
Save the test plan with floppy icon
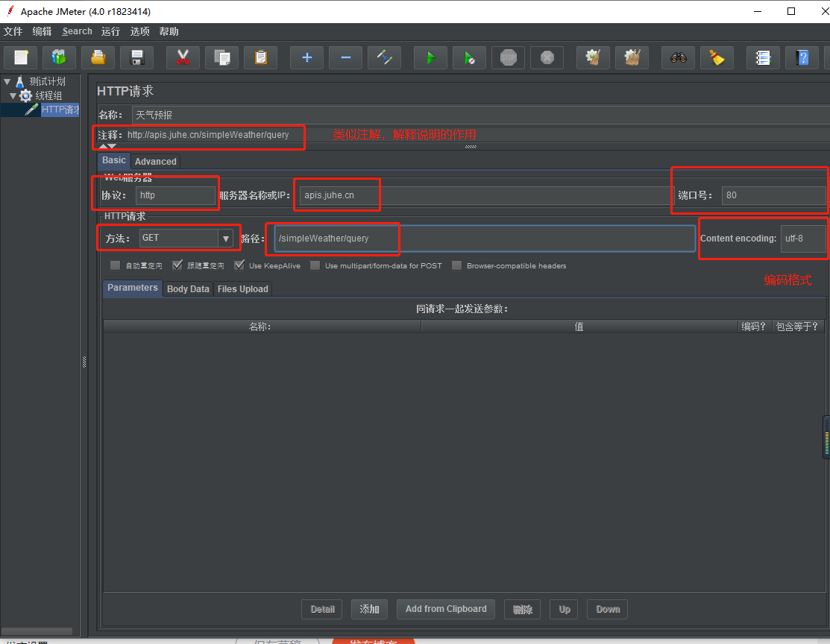tap(137, 57)
